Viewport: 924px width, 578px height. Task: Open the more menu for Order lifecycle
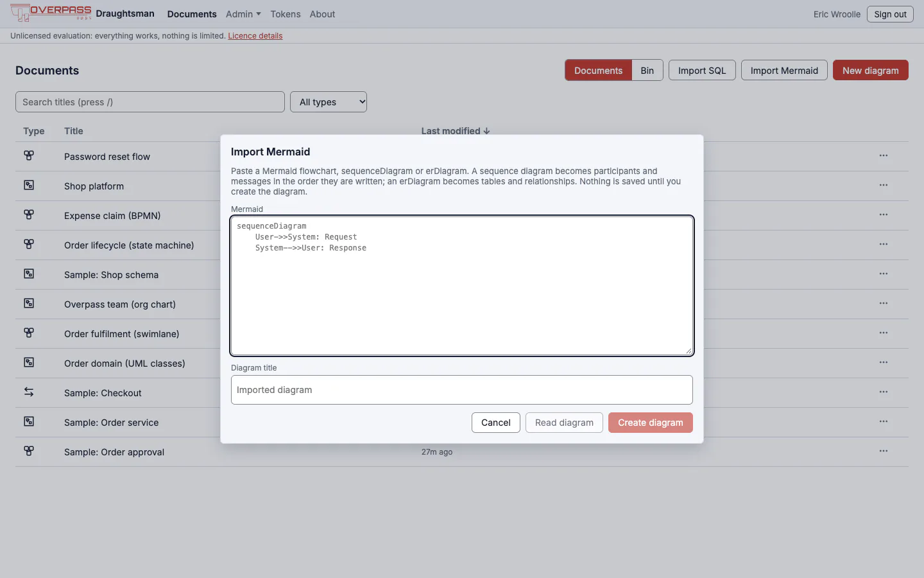tap(884, 244)
